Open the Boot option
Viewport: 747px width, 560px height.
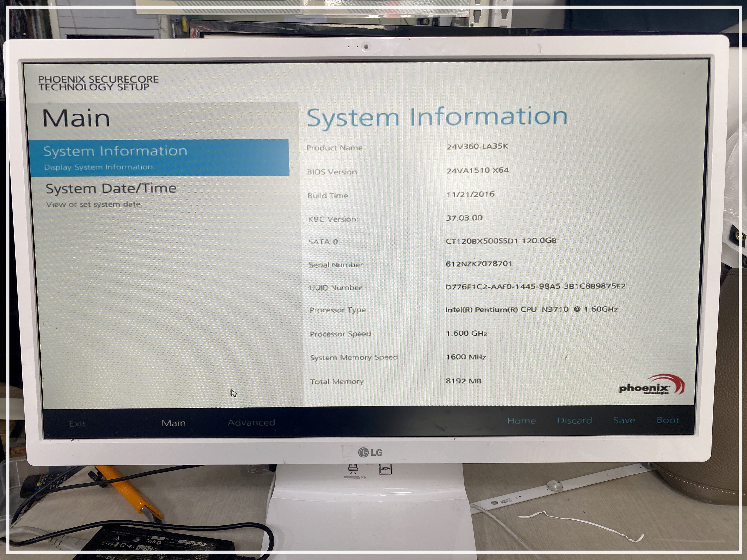click(x=668, y=420)
